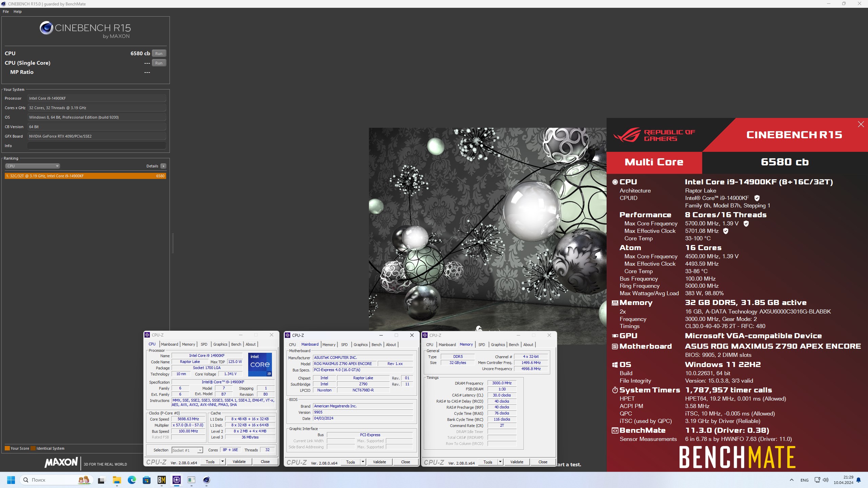Screen dimensions: 868x488
Task: Open the Windows Start menu
Action: coord(11,480)
